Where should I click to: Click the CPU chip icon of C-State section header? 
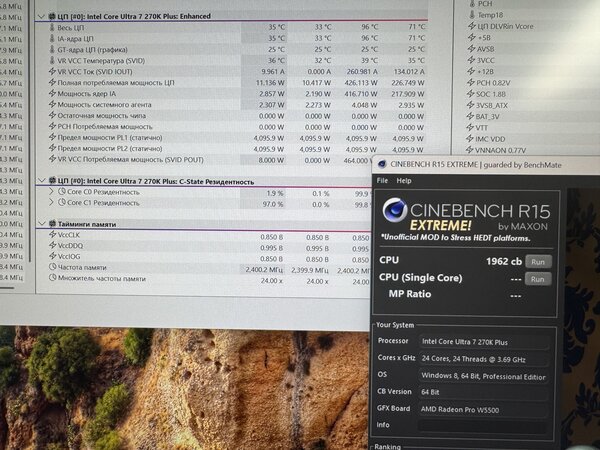53,181
